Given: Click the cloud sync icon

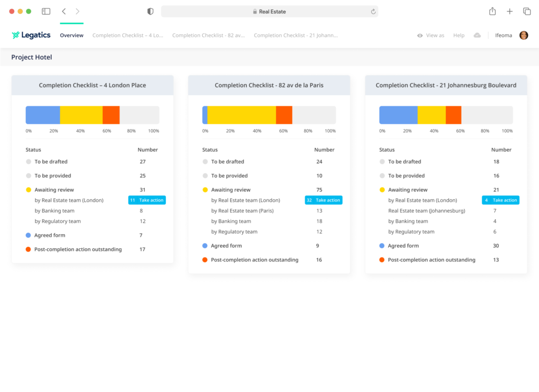Looking at the screenshot, I should 477,35.
